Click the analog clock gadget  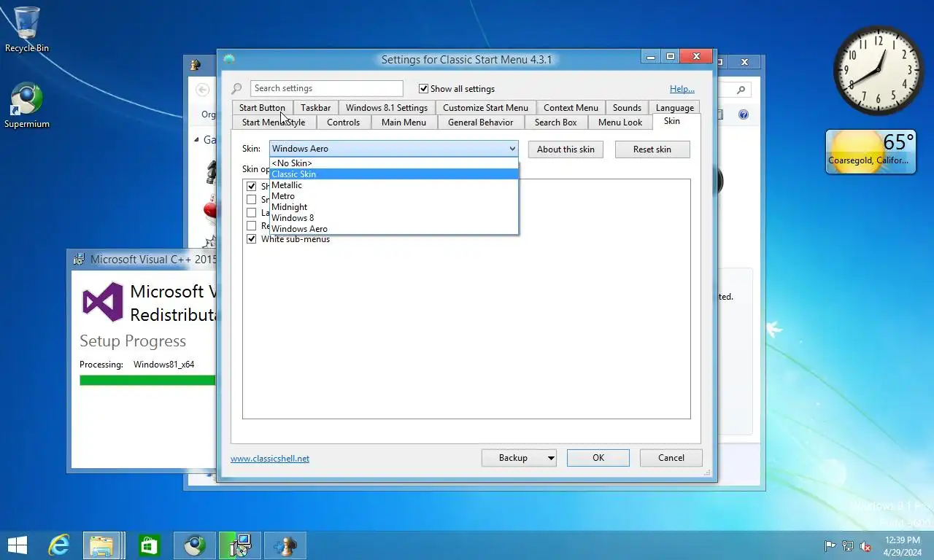tap(878, 71)
